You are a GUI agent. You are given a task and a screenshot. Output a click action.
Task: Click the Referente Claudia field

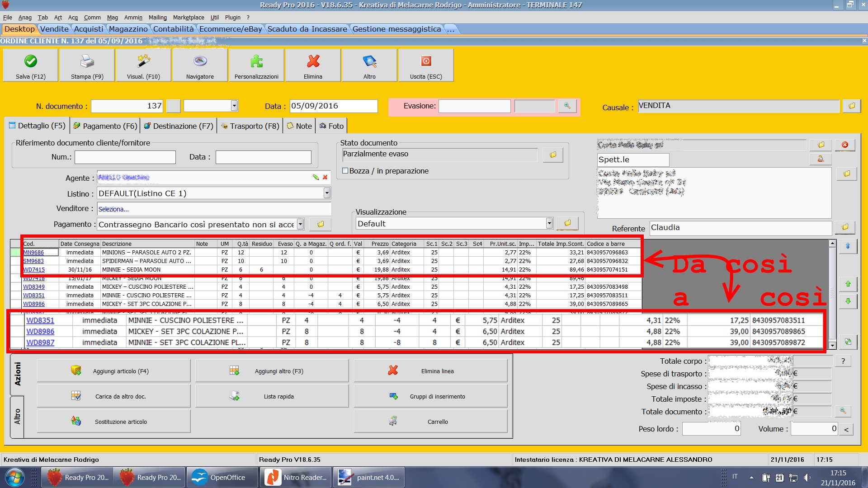click(x=741, y=228)
